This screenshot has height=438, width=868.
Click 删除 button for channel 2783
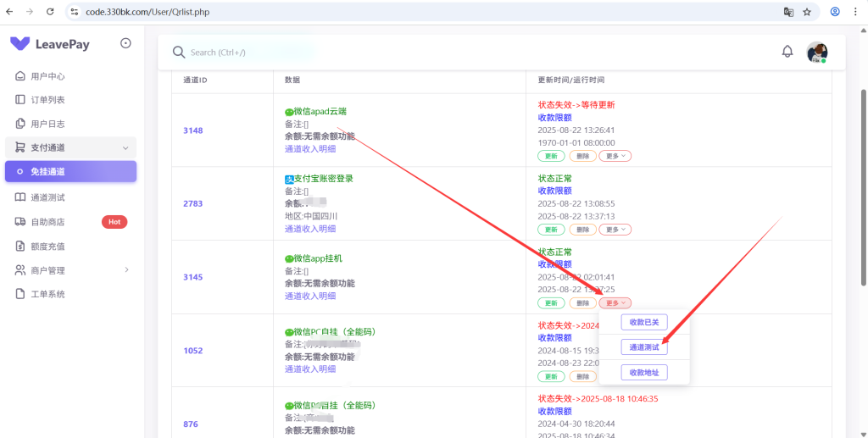(583, 230)
